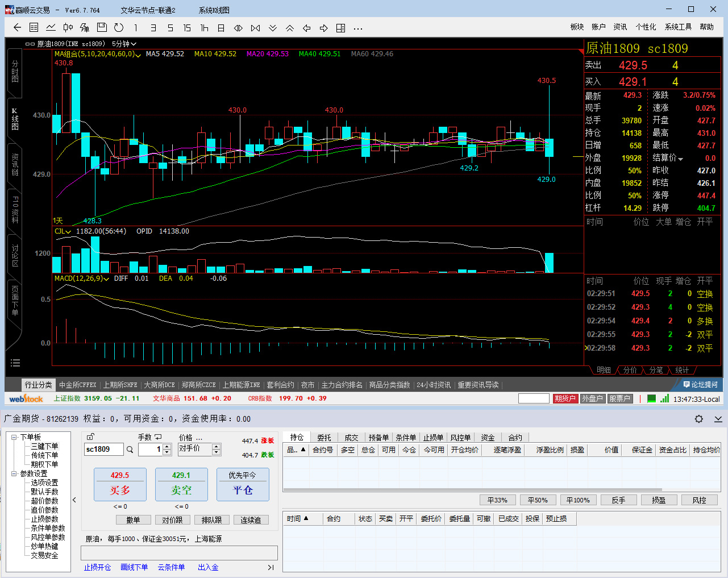Open the drawing pen tool icon

point(85,27)
